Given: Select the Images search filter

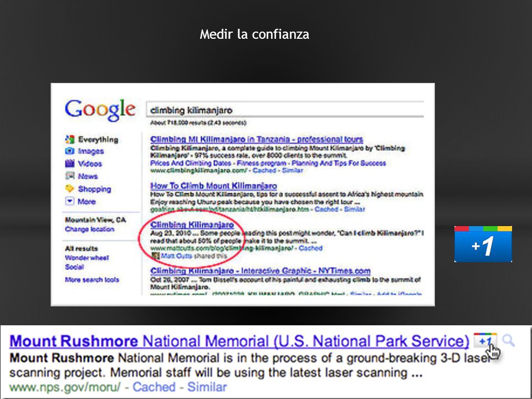Looking at the screenshot, I should [x=91, y=151].
